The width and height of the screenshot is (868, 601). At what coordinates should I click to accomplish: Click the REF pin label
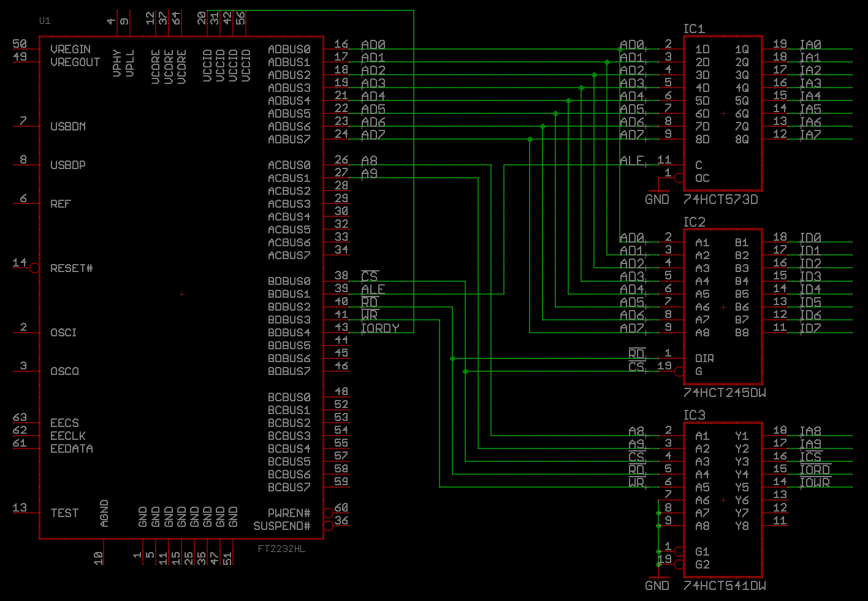click(61, 203)
